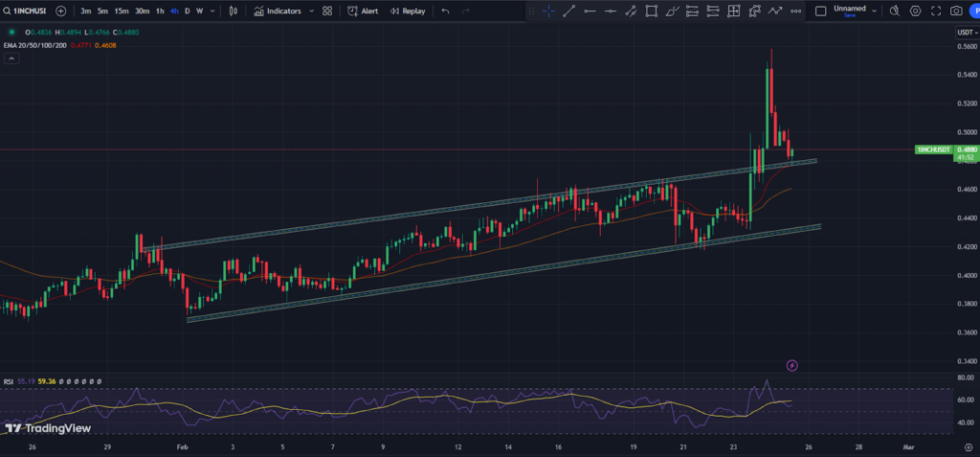The height and width of the screenshot is (457, 980).
Task: Select the Polyline arrow drawing tool
Action: tap(775, 11)
